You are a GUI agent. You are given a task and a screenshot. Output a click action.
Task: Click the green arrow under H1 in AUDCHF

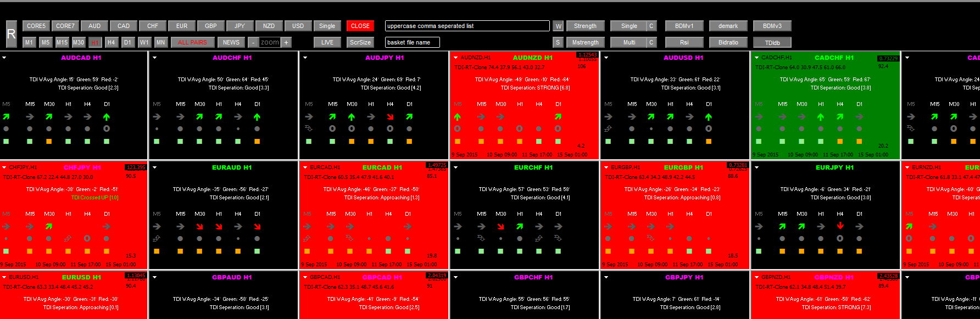(219, 117)
